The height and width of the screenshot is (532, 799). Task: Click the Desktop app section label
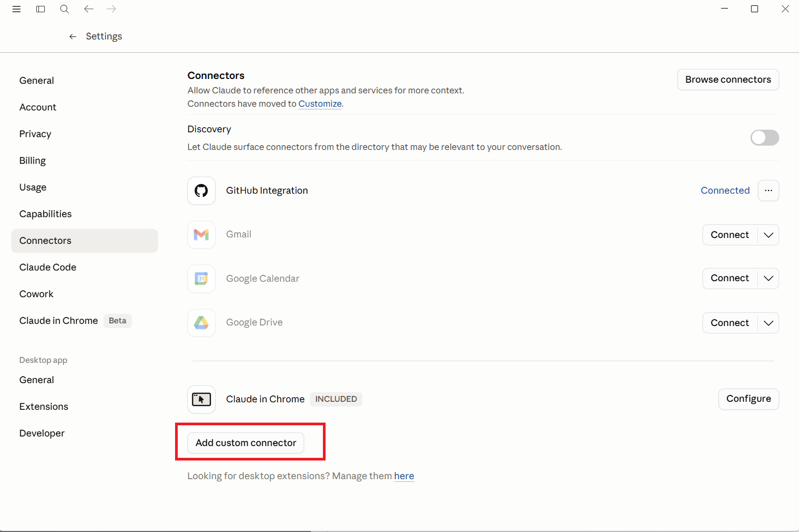point(43,360)
